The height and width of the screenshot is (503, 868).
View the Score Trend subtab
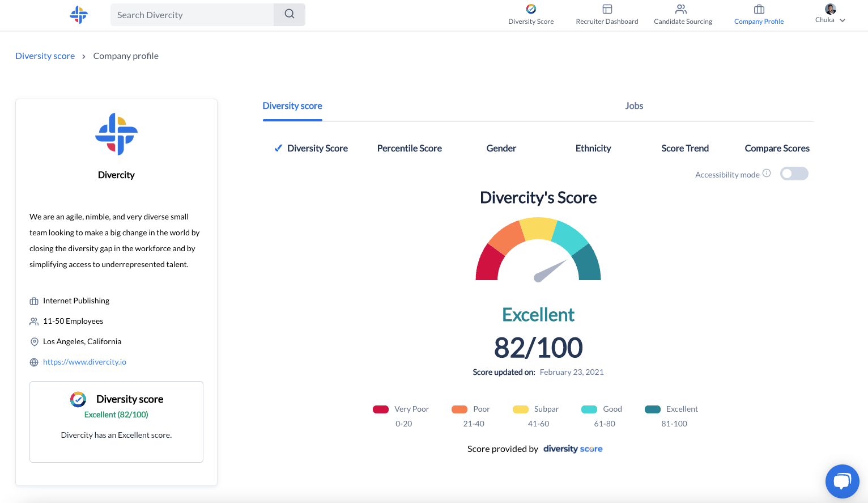click(685, 148)
